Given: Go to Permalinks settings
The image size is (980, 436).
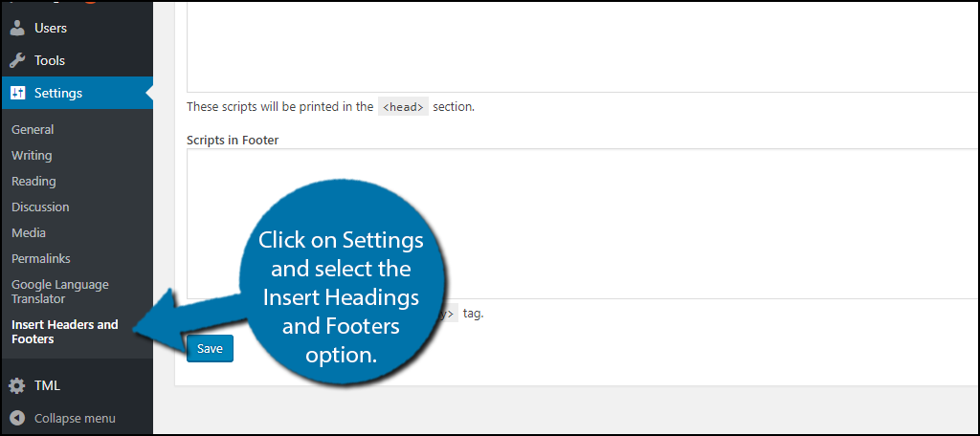Looking at the screenshot, I should point(41,258).
